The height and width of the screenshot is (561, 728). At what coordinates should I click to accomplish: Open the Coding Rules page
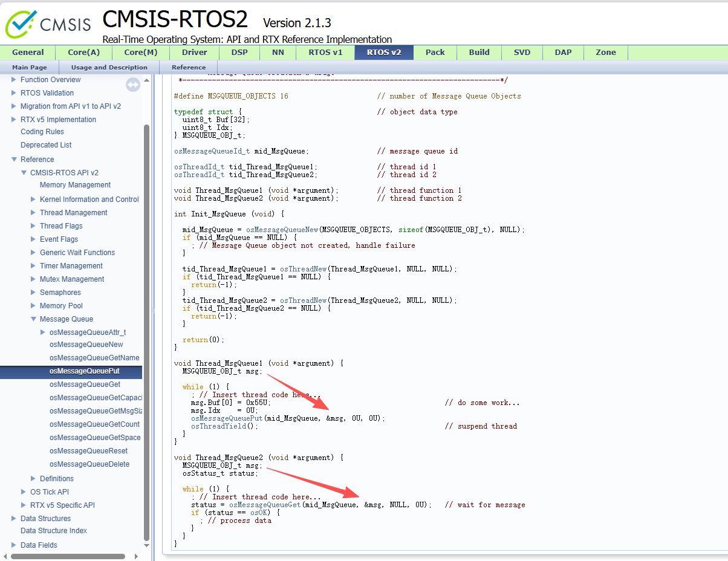[x=42, y=132]
